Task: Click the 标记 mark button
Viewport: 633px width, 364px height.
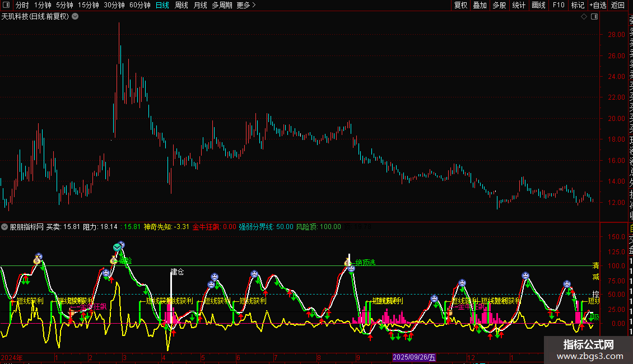Action: (578, 5)
